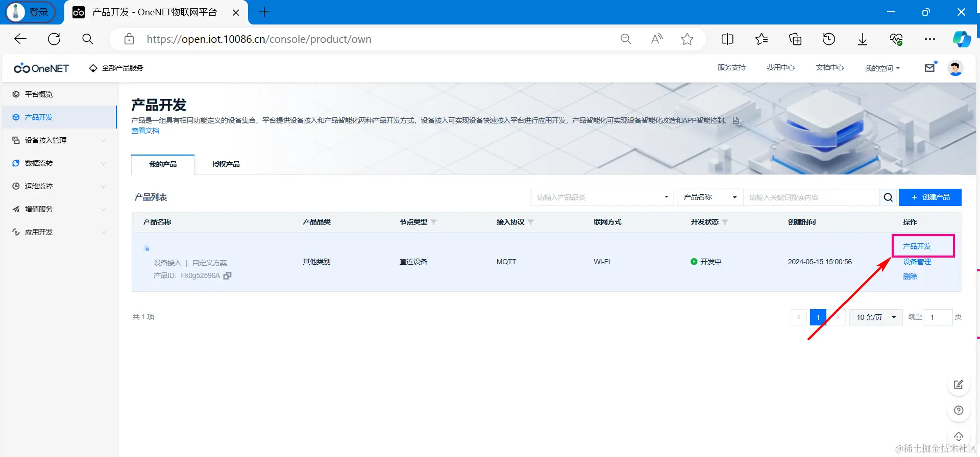Click 删除 to delete the product
The height and width of the screenshot is (457, 980).
[910, 276]
